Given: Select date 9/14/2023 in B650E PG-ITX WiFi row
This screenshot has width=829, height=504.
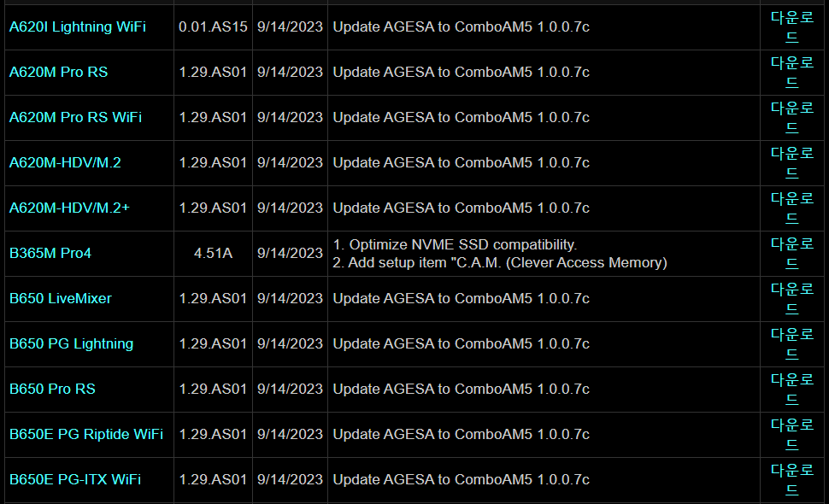Looking at the screenshot, I should [291, 480].
